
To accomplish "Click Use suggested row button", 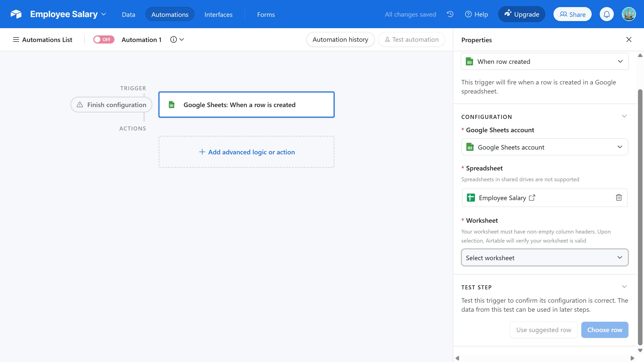I will click(544, 330).
